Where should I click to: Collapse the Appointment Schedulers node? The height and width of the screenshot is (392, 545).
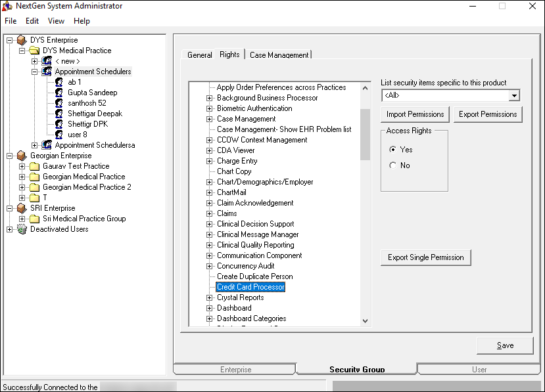point(34,72)
